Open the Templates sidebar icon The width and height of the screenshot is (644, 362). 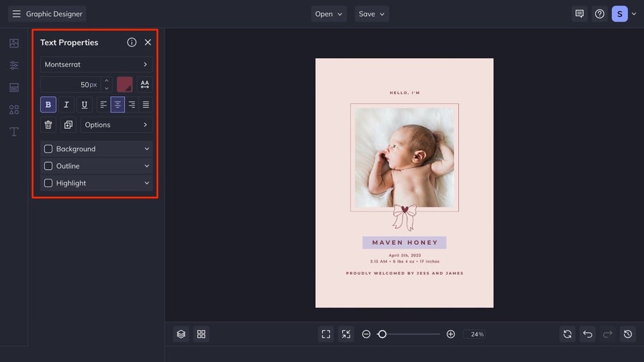pos(14,87)
